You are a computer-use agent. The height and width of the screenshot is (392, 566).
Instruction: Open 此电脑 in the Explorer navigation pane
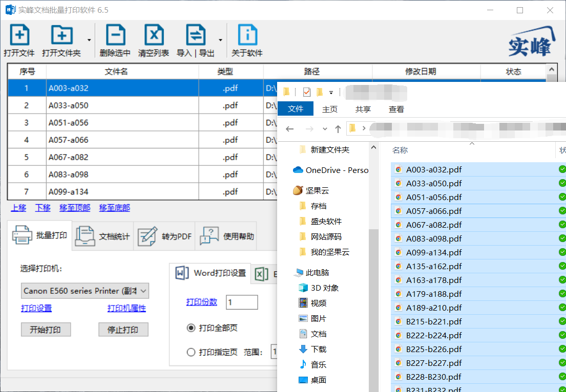(x=311, y=273)
